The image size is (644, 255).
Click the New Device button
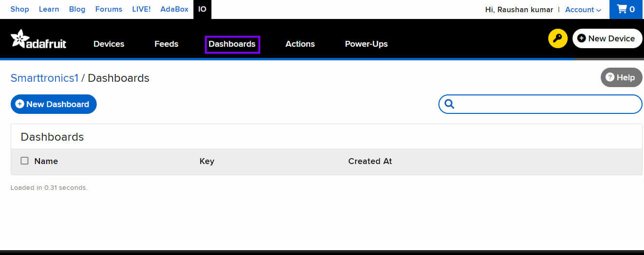607,38
